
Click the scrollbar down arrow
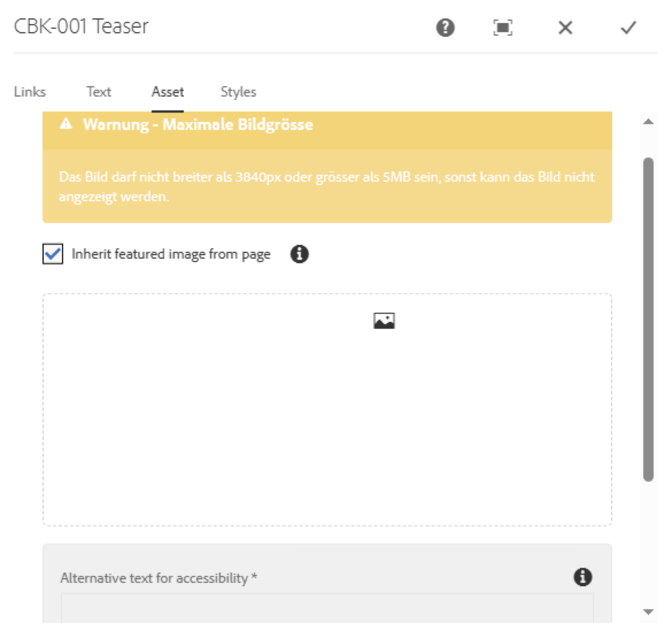coord(648,612)
